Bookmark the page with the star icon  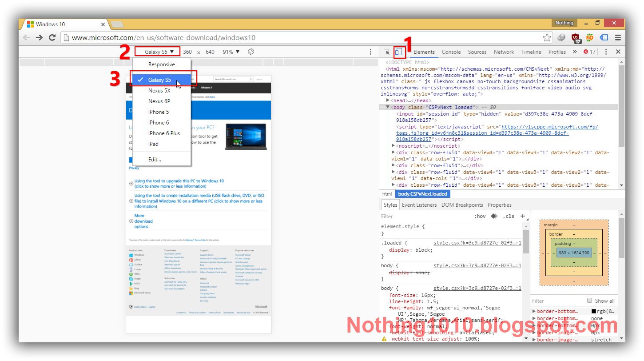point(547,38)
